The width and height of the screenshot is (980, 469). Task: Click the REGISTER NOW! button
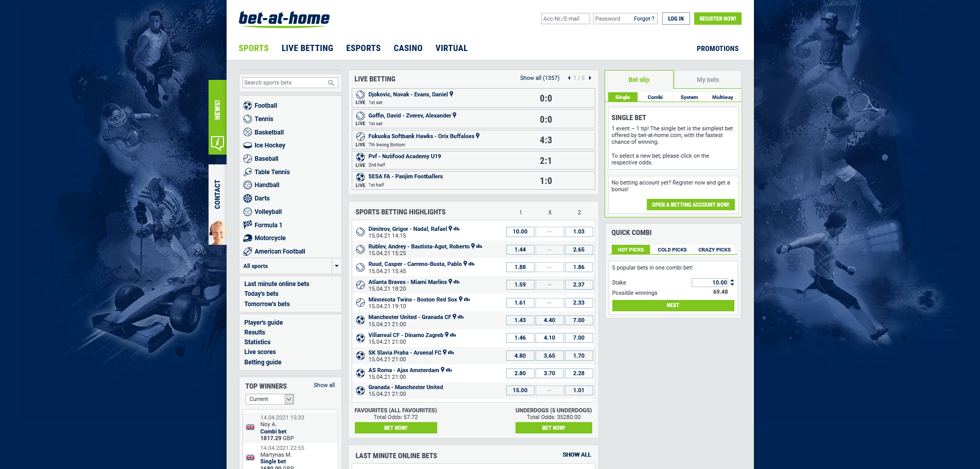718,19
